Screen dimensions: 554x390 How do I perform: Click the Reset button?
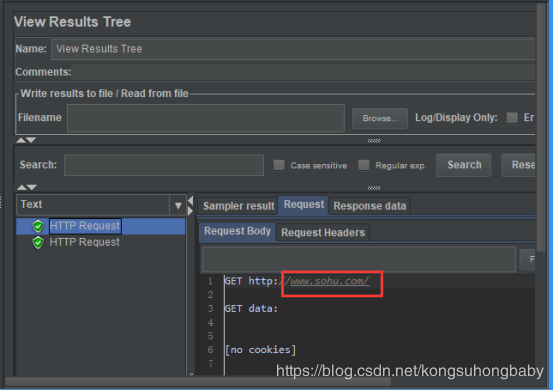coord(519,165)
